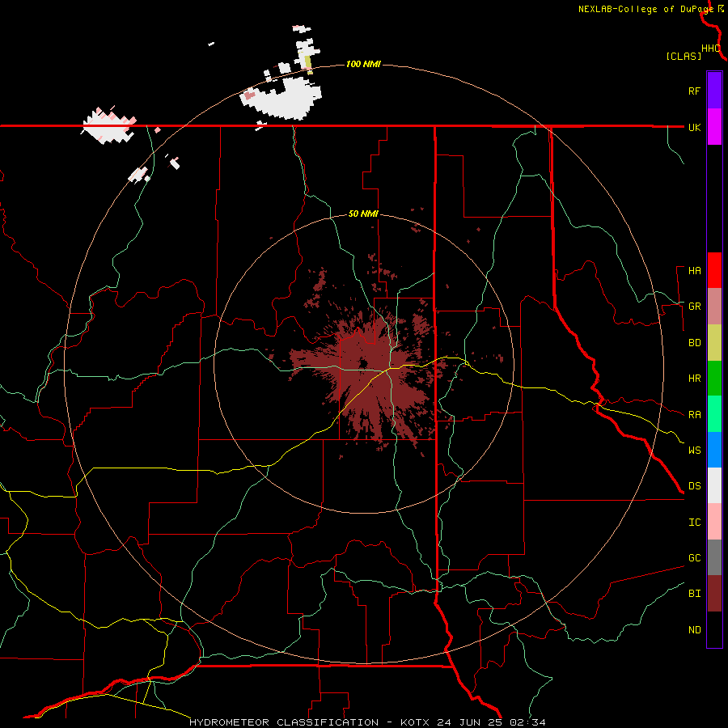
Task: Click the GR legend label
Action: [x=695, y=307]
